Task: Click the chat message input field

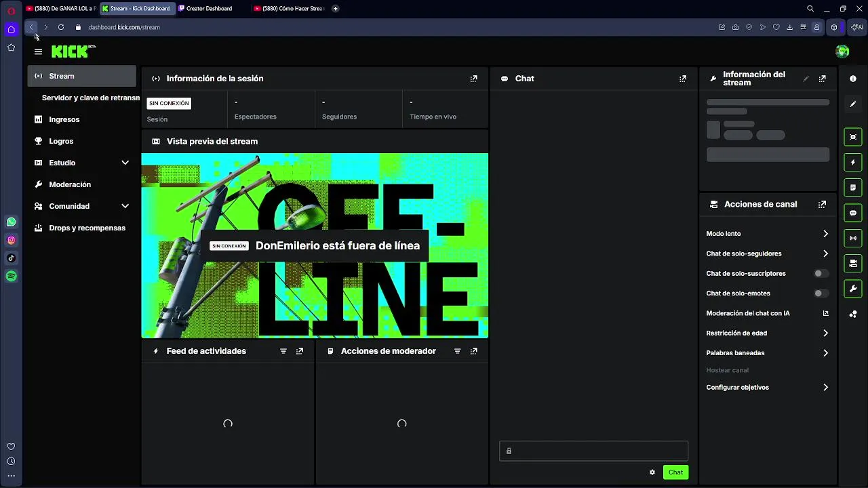Action: [x=593, y=451]
